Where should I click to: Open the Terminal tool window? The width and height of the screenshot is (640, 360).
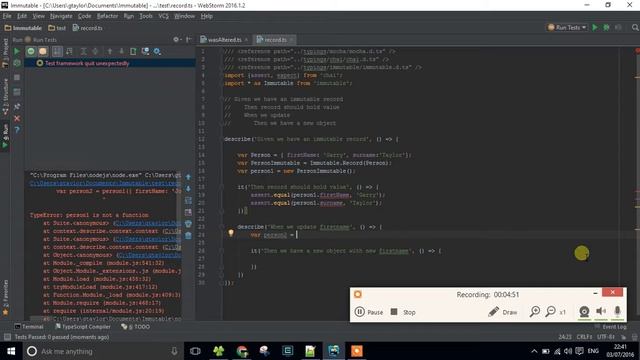tap(29, 327)
